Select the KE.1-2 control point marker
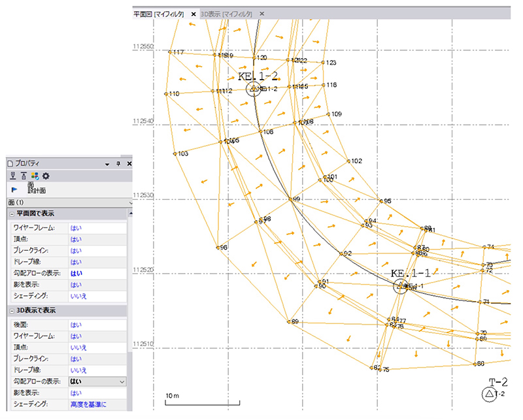This screenshot has width=523, height=420. [x=254, y=89]
